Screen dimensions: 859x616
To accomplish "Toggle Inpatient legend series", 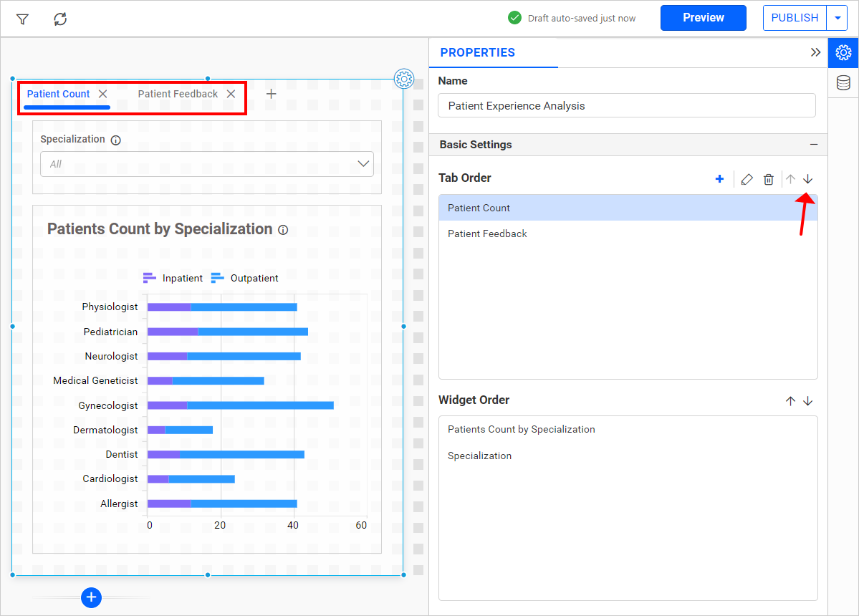I will coord(173,278).
